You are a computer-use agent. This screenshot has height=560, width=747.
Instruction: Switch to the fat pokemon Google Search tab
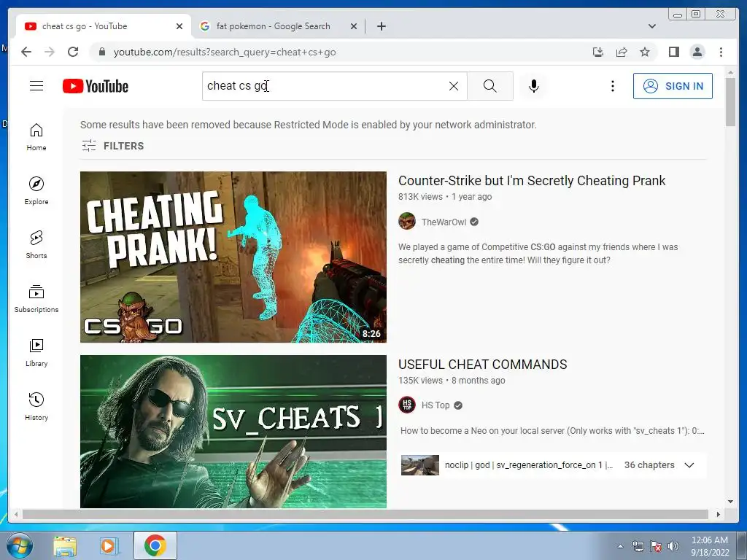[x=273, y=26]
